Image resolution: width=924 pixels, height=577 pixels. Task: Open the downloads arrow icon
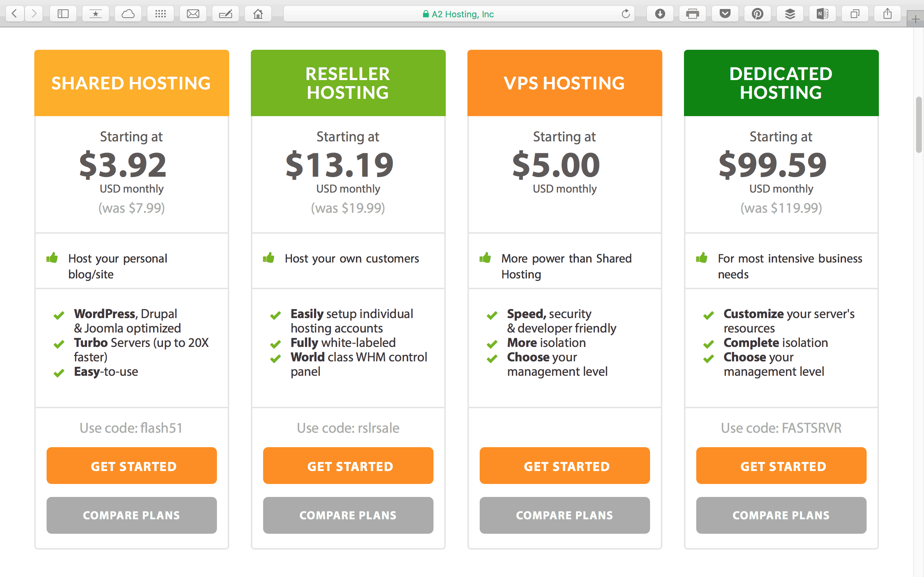tap(660, 14)
